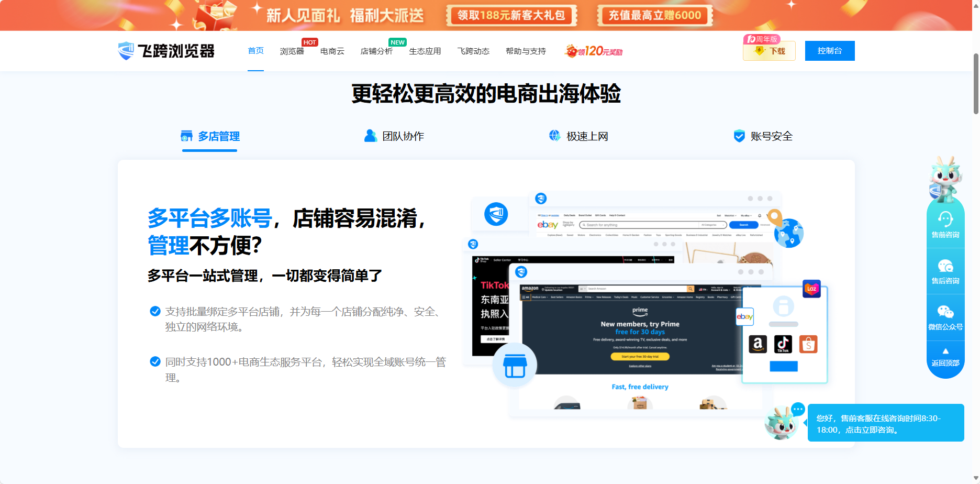
Task: Click the 多店管理 store icon
Action: (x=186, y=136)
